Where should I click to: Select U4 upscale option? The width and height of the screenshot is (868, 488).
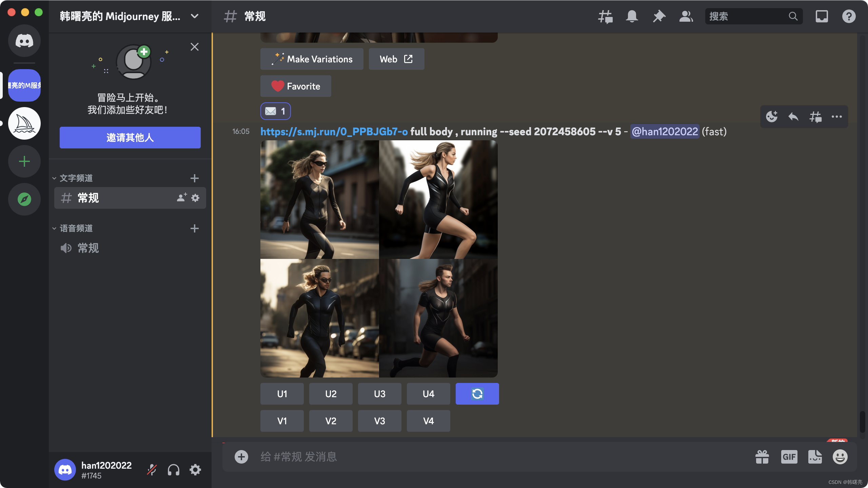tap(428, 394)
